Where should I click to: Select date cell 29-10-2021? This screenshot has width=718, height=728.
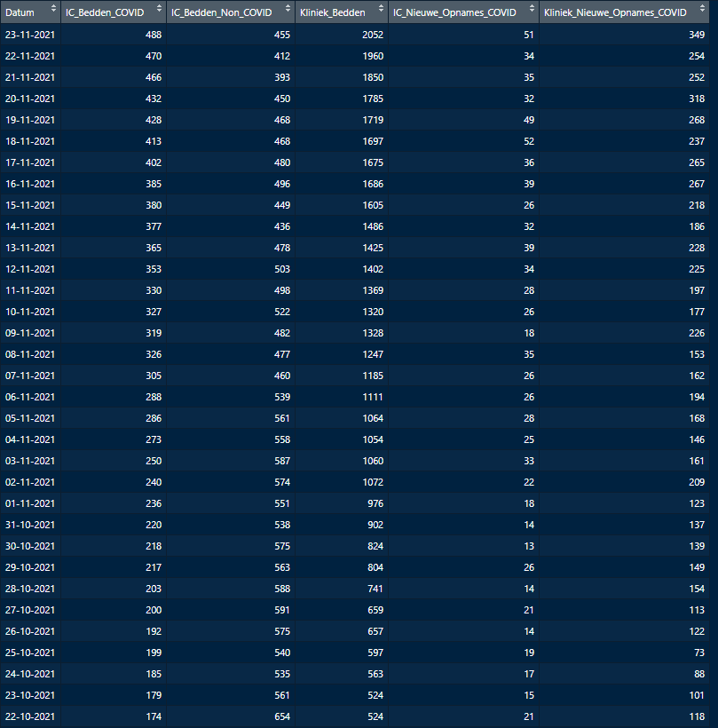[x=29, y=568]
